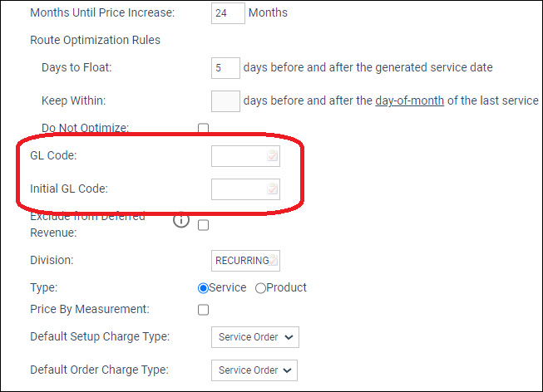Click the day-of-month underlined link
Screen dimensions: 543x392
[x=410, y=101]
